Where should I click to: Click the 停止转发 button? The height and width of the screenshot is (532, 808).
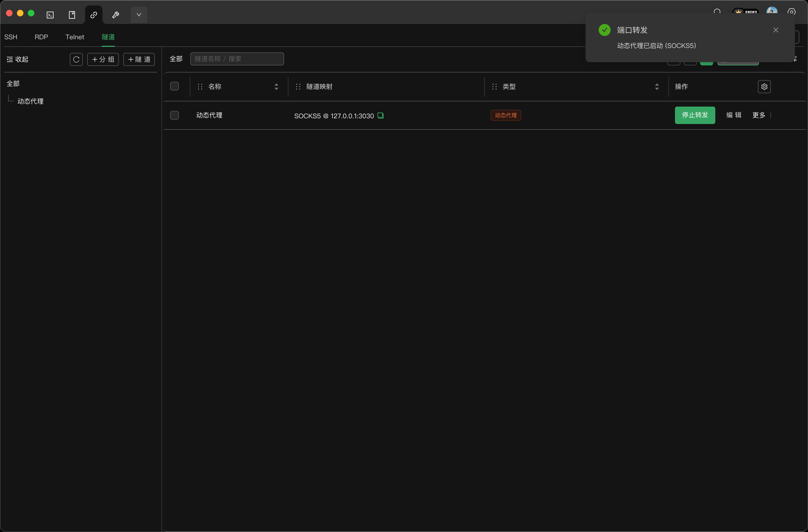pyautogui.click(x=695, y=115)
